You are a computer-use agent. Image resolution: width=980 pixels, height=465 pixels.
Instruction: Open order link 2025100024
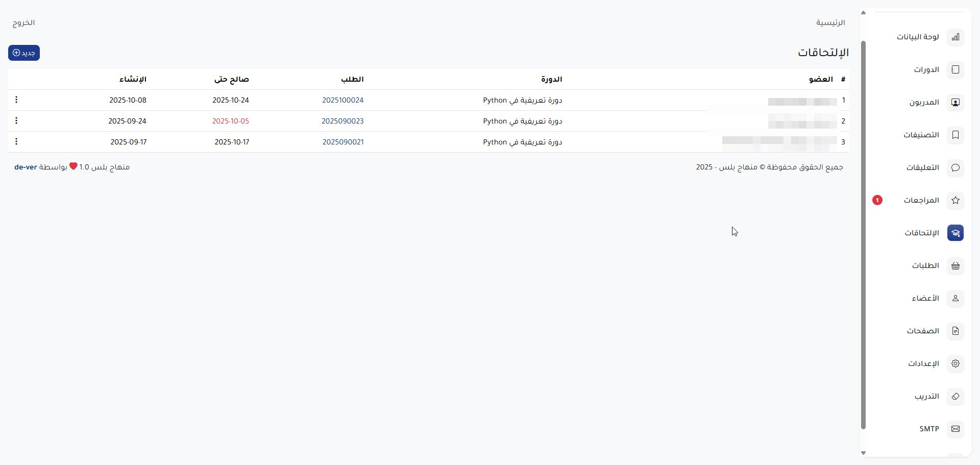pyautogui.click(x=342, y=101)
